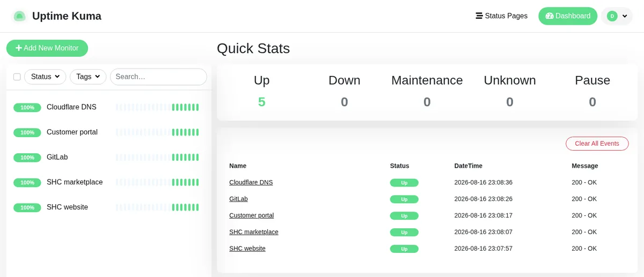The image size is (644, 277).
Task: Click the Unknown stat label
Action: pyautogui.click(x=510, y=80)
